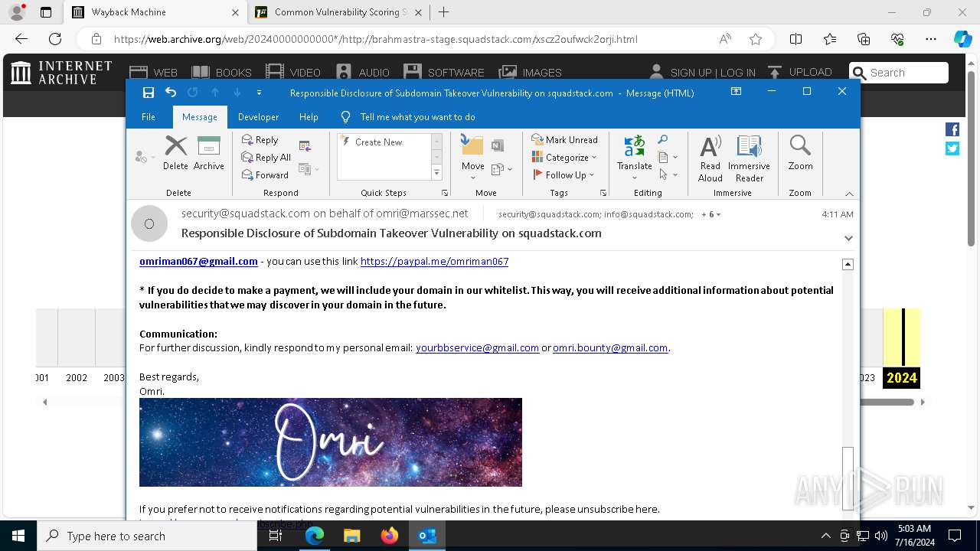Open Edge Settings and more menu
This screenshot has height=551, width=980.
point(931,39)
